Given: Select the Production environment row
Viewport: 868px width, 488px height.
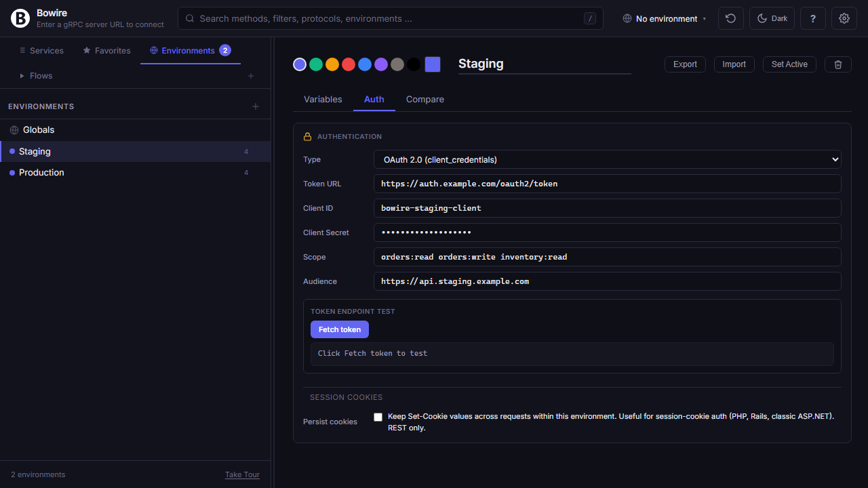Looking at the screenshot, I should (x=136, y=173).
